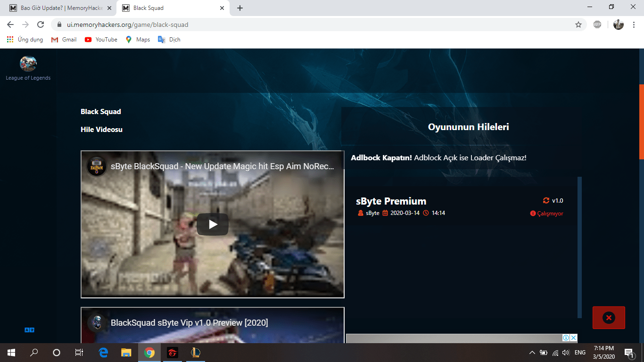Open the Adblock Plus extension icon

pyautogui.click(x=597, y=25)
